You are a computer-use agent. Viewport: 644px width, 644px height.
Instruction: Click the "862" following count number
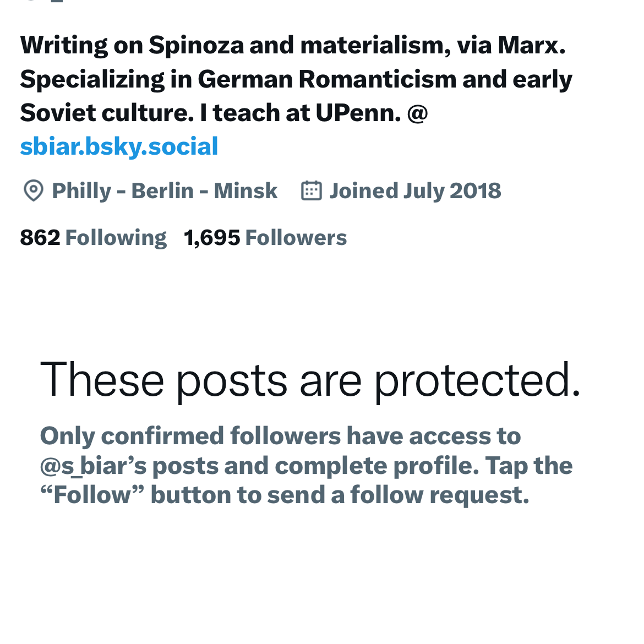pos(40,238)
